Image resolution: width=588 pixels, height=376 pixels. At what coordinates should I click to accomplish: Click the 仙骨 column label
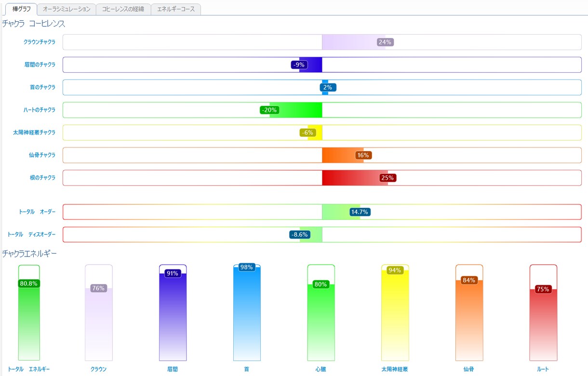469,369
